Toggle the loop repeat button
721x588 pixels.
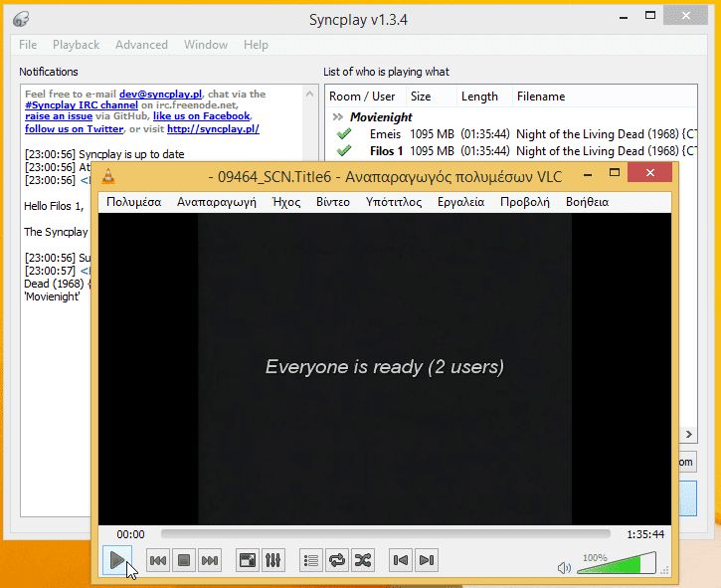337,560
